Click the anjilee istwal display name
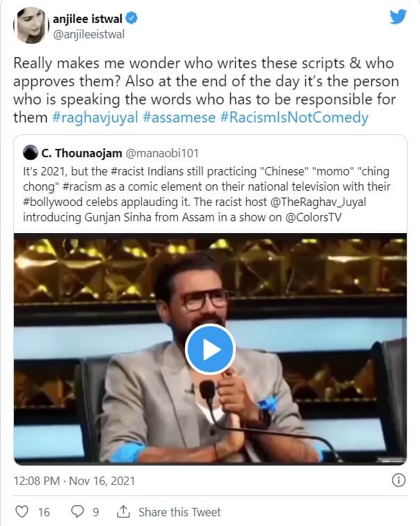The image size is (420, 526). [x=88, y=19]
